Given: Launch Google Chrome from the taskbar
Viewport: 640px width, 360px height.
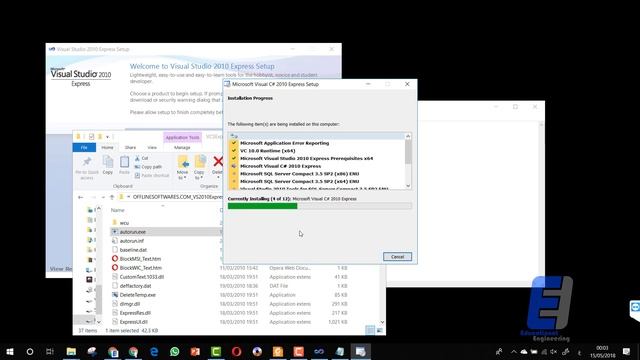Looking at the screenshot, I should click(133, 351).
